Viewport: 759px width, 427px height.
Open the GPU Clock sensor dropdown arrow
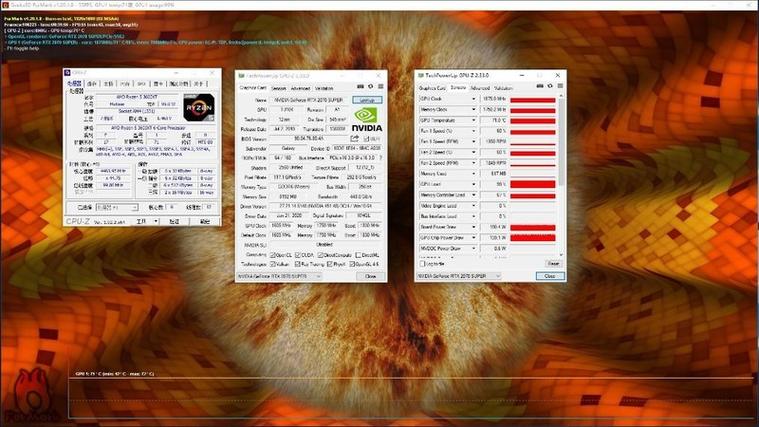tap(476, 99)
